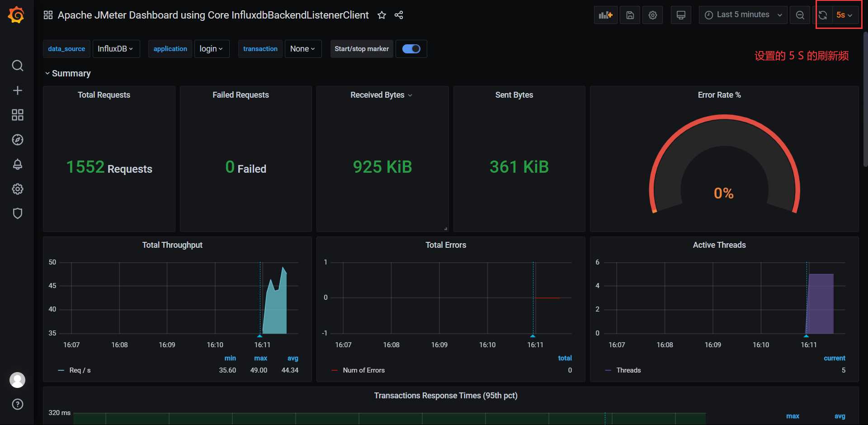Change Threads series color swatch
The width and height of the screenshot is (868, 425).
[x=608, y=370]
